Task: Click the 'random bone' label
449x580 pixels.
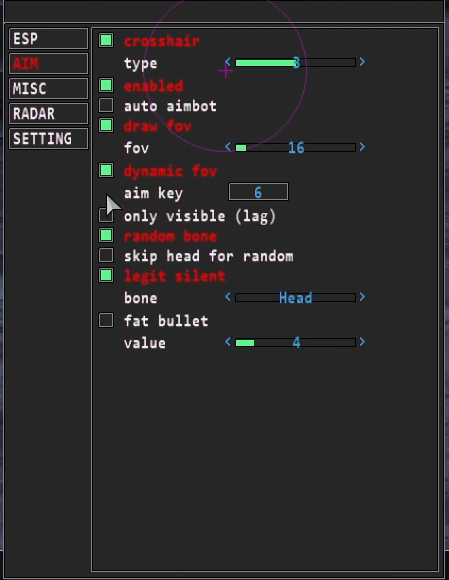Action: (x=170, y=236)
